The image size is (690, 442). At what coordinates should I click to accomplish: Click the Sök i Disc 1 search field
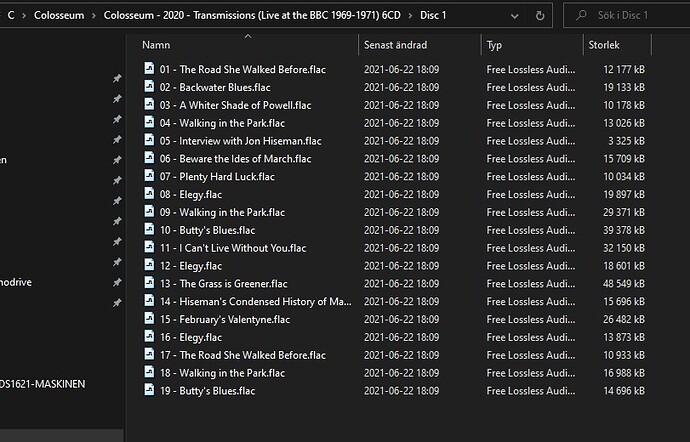(627, 15)
